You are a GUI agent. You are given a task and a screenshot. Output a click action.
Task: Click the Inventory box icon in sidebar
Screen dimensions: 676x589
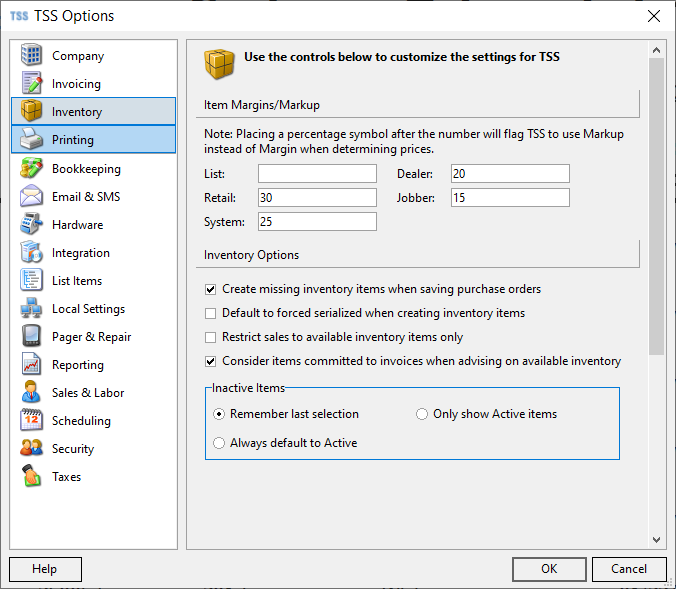pos(31,111)
